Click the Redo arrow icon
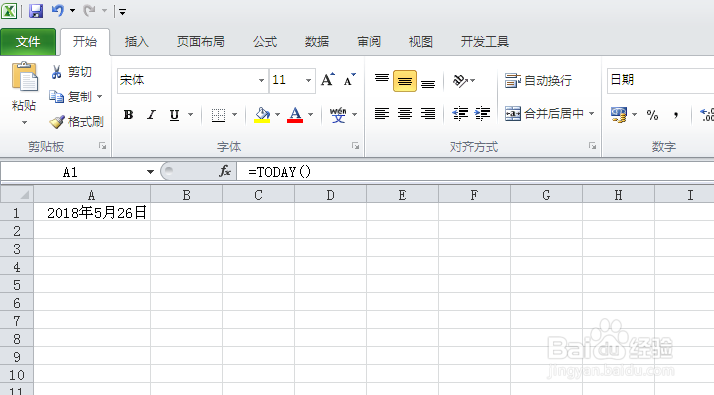 coord(89,10)
